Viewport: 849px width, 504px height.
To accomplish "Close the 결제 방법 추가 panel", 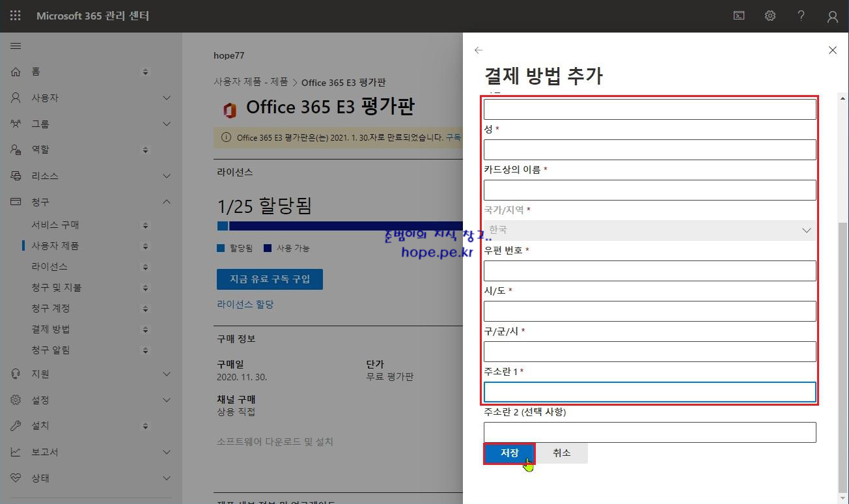I will point(832,50).
